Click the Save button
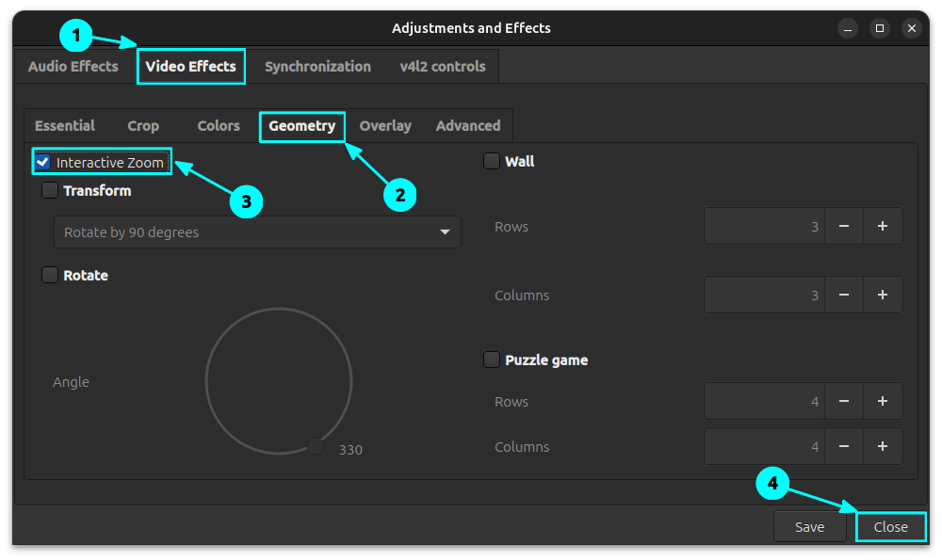The height and width of the screenshot is (560, 942). click(809, 526)
